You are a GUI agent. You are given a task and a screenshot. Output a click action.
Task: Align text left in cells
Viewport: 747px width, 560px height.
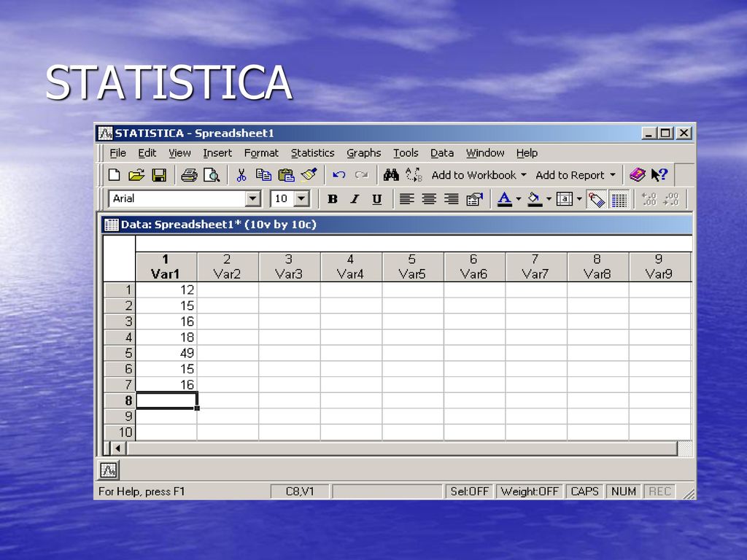406,199
